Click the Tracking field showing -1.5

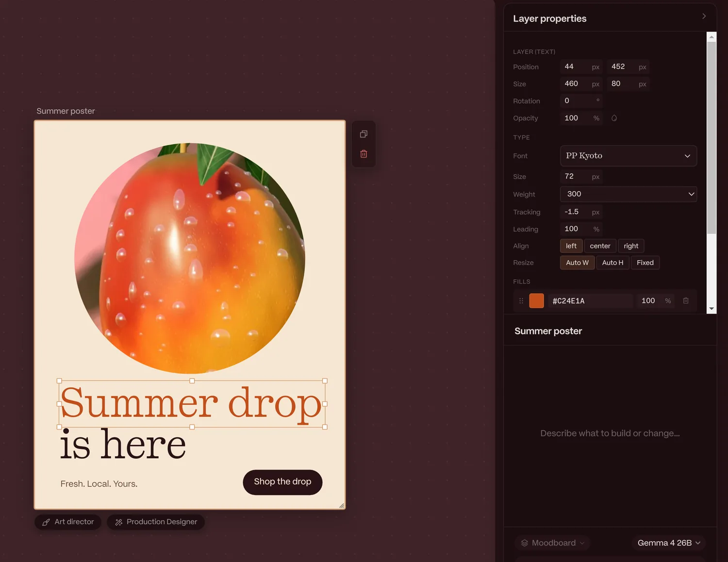coord(581,212)
